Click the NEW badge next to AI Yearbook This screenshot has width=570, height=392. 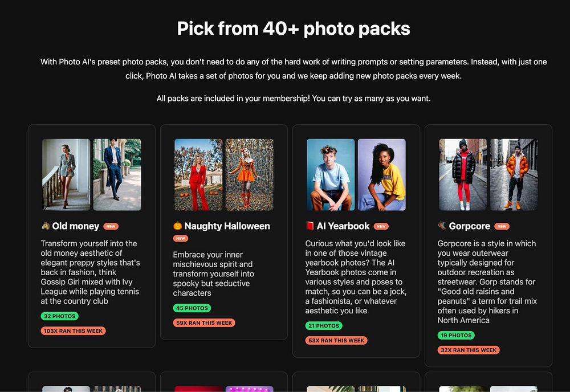point(381,226)
